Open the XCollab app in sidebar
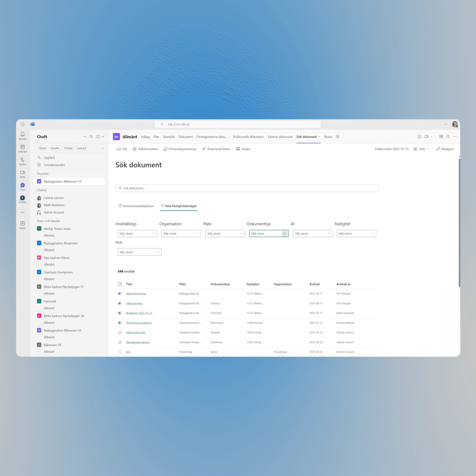 pos(22,199)
